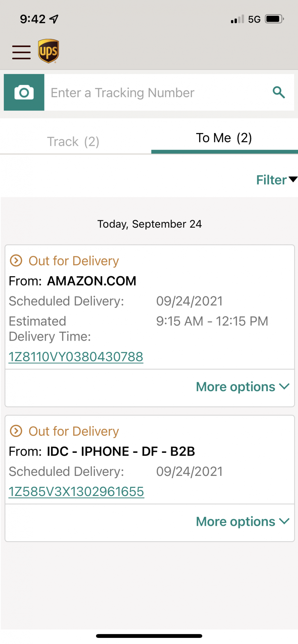Expand More options for IDC iPhone package
Screen dimensions: 298x644
click(243, 522)
